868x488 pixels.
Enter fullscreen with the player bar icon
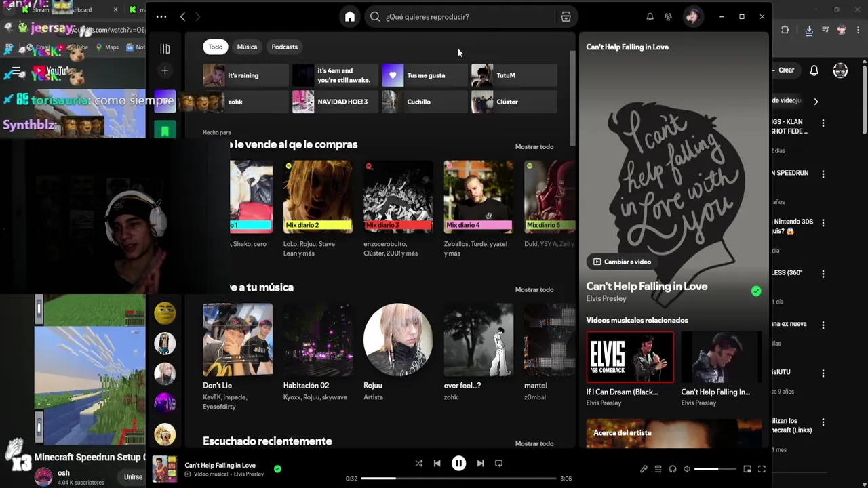point(762,469)
